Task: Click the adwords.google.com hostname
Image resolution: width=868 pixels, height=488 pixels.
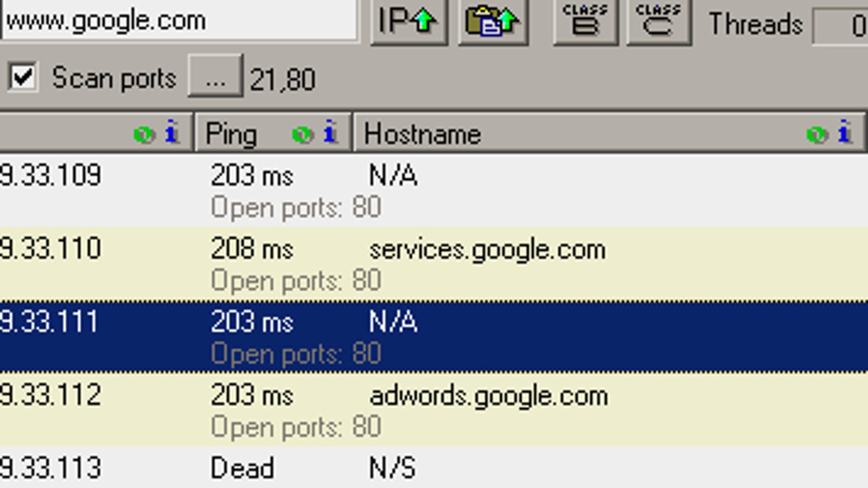Action: click(488, 396)
